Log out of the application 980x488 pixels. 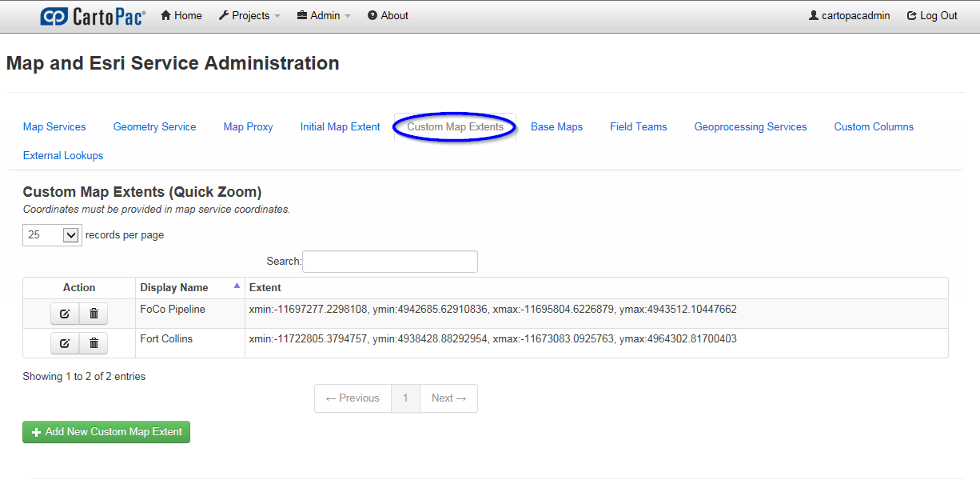(932, 16)
